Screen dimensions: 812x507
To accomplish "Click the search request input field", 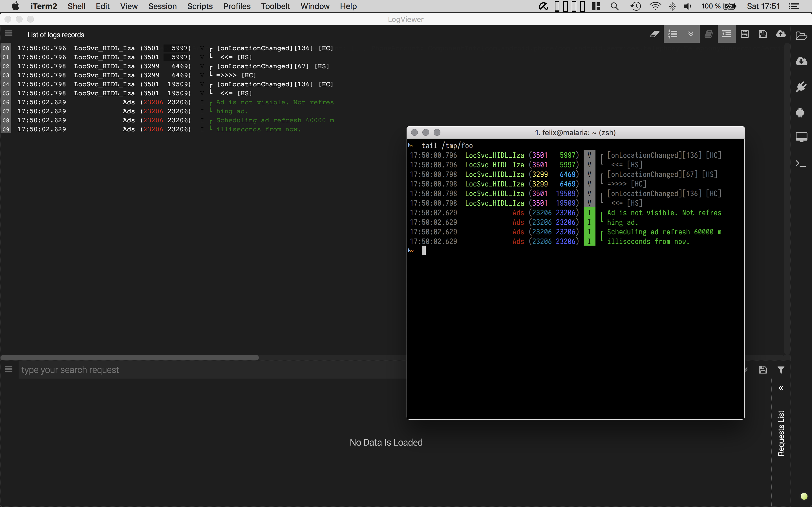I will pyautogui.click(x=211, y=370).
